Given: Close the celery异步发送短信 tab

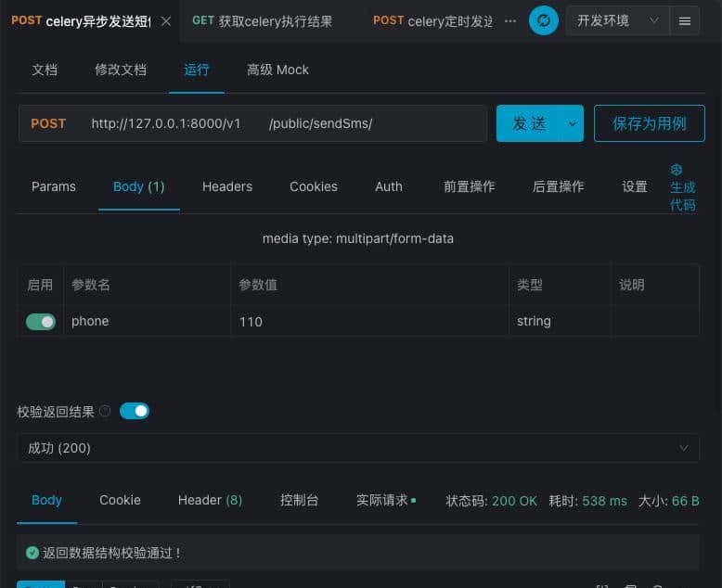Looking at the screenshot, I should coord(166,21).
